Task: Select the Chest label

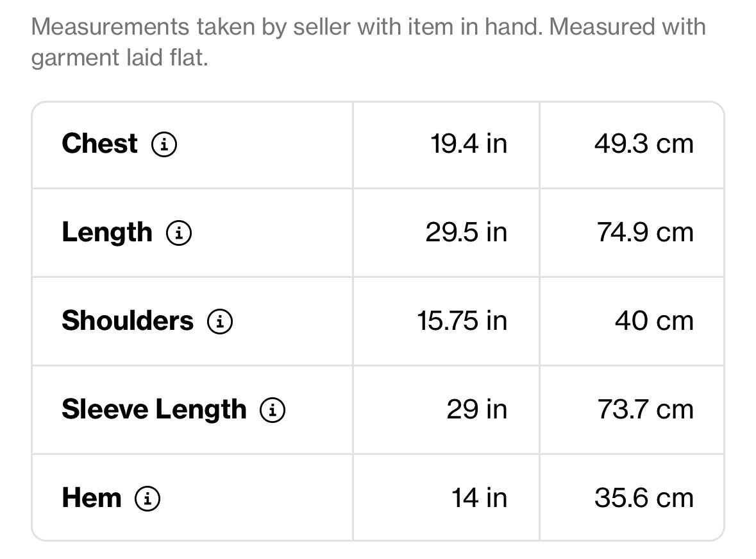Action: [x=100, y=144]
